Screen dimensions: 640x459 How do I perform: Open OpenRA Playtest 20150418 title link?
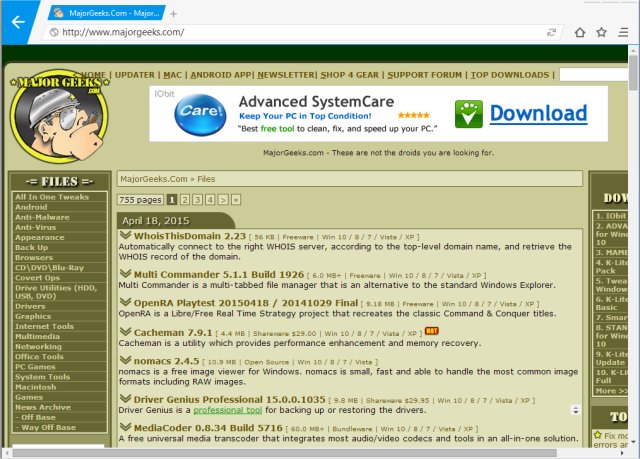pyautogui.click(x=246, y=303)
